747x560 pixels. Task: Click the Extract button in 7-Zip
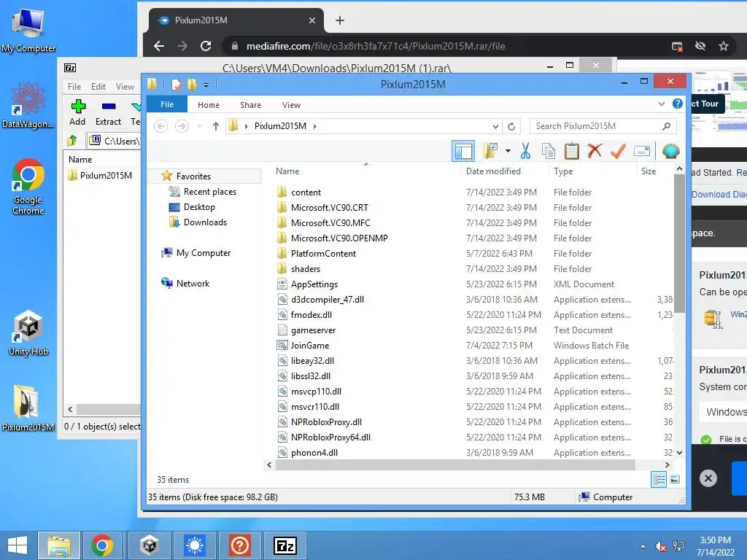108,112
